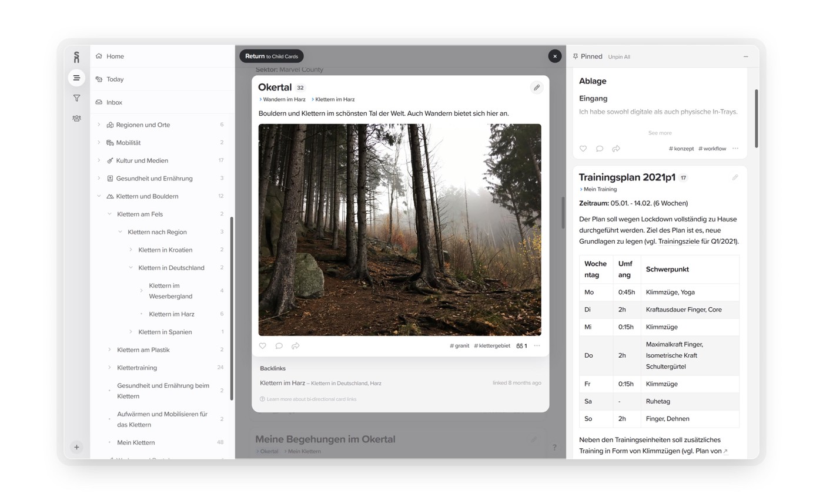
Task: Collapse the Pinned panel
Action: (745, 56)
